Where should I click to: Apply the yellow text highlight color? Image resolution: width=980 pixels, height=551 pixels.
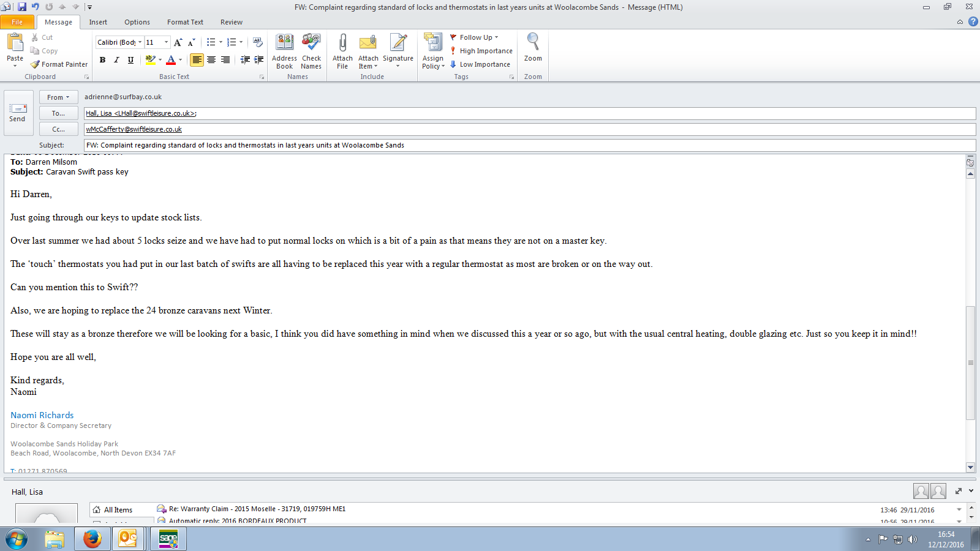pyautogui.click(x=150, y=59)
